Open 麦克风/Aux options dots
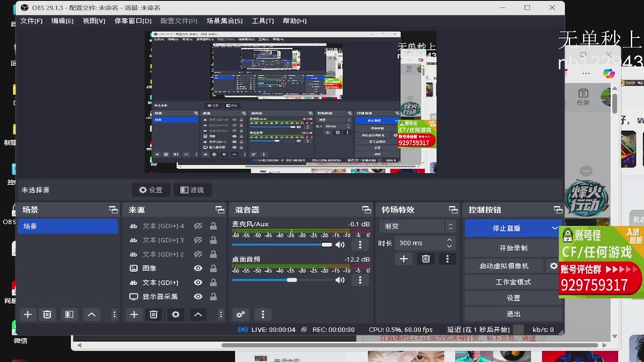Image resolution: width=644 pixels, height=362 pixels. [360, 245]
